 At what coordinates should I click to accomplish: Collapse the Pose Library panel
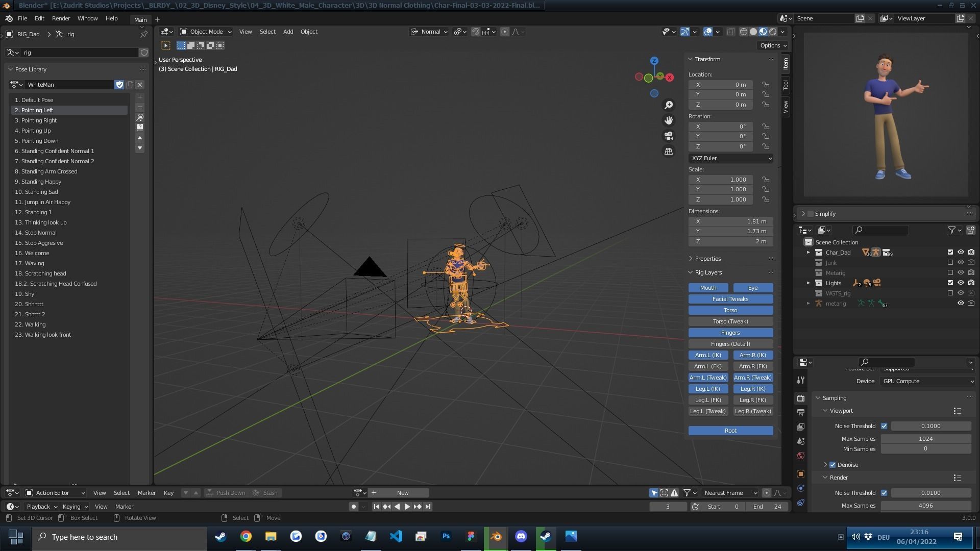[10, 69]
